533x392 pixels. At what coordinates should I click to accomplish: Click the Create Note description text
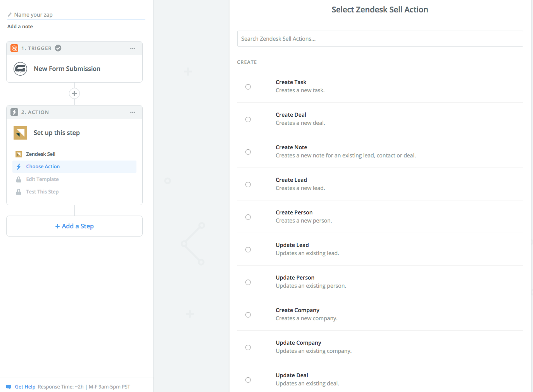point(346,155)
